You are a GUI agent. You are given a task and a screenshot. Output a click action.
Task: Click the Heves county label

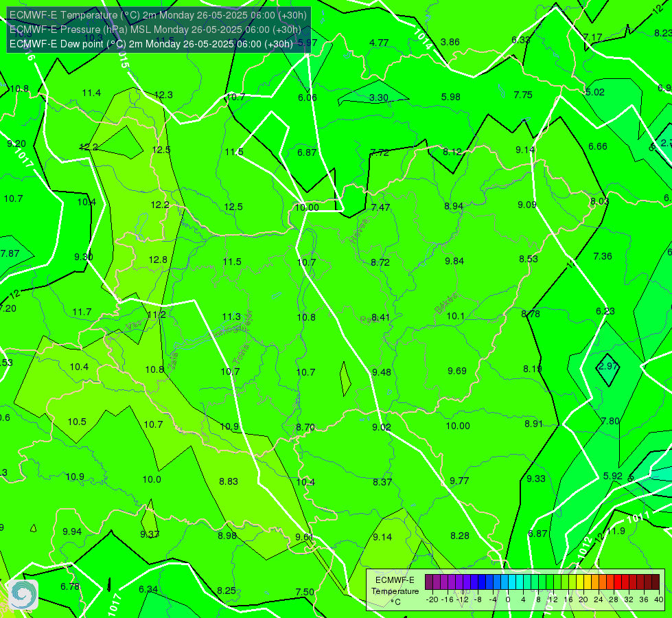(x=359, y=231)
